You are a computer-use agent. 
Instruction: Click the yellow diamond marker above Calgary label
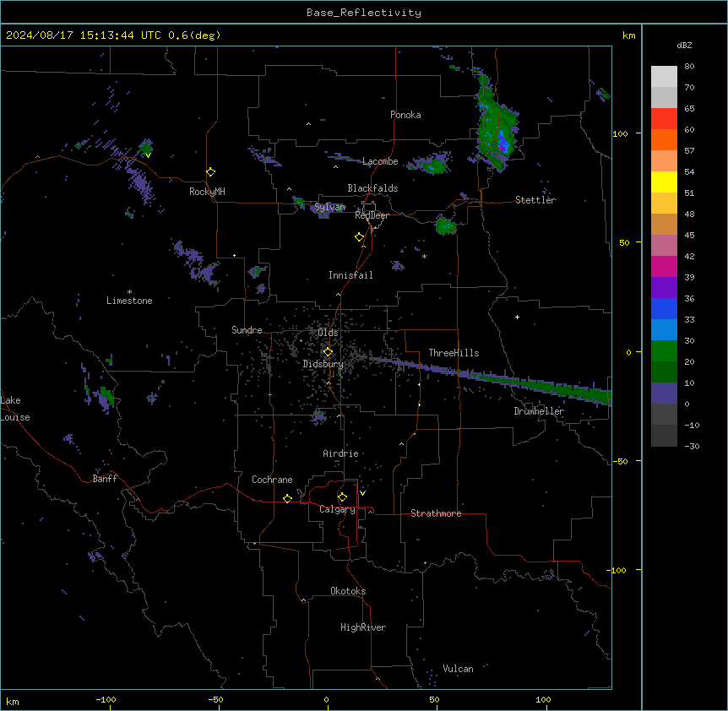click(342, 497)
